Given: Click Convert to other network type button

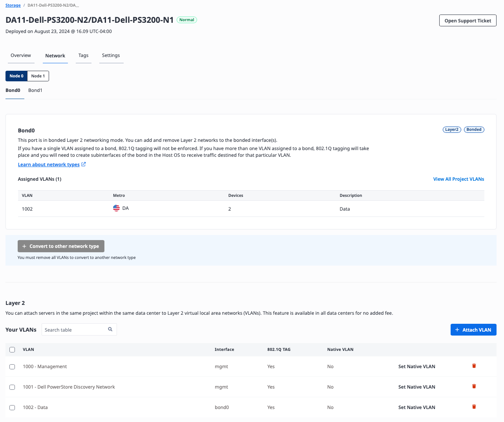Looking at the screenshot, I should 61,246.
